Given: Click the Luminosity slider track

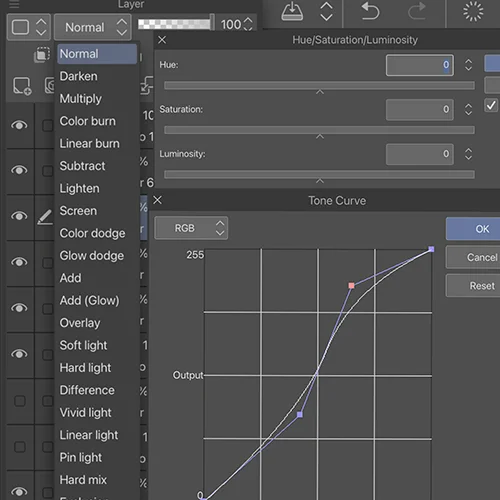Looking at the screenshot, I should point(319,174).
